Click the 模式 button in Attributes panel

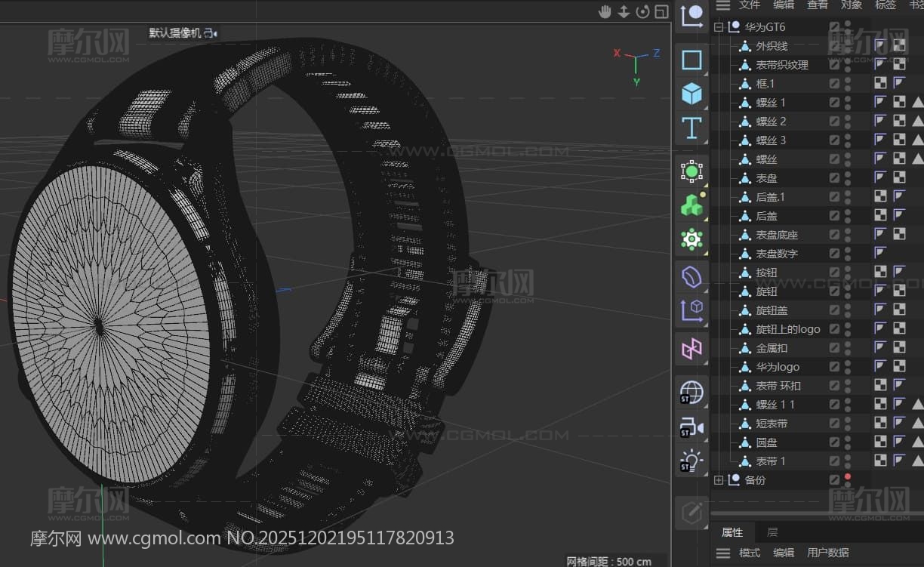tap(750, 553)
